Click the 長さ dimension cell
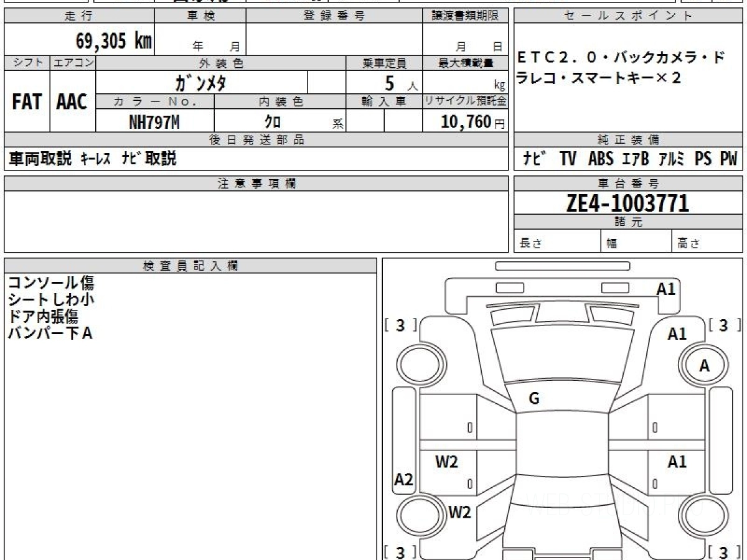 (x=557, y=241)
